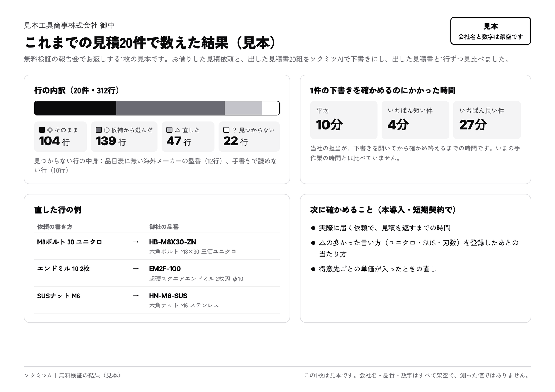
Task: Click the "10分" value in the 平均 card
Action: (329, 125)
